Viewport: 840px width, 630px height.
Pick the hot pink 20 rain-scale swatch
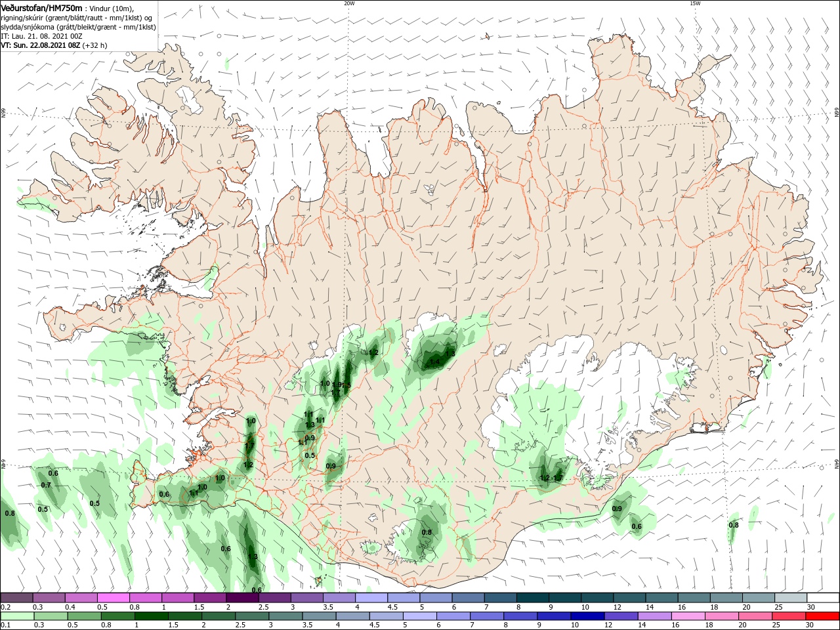point(755,616)
